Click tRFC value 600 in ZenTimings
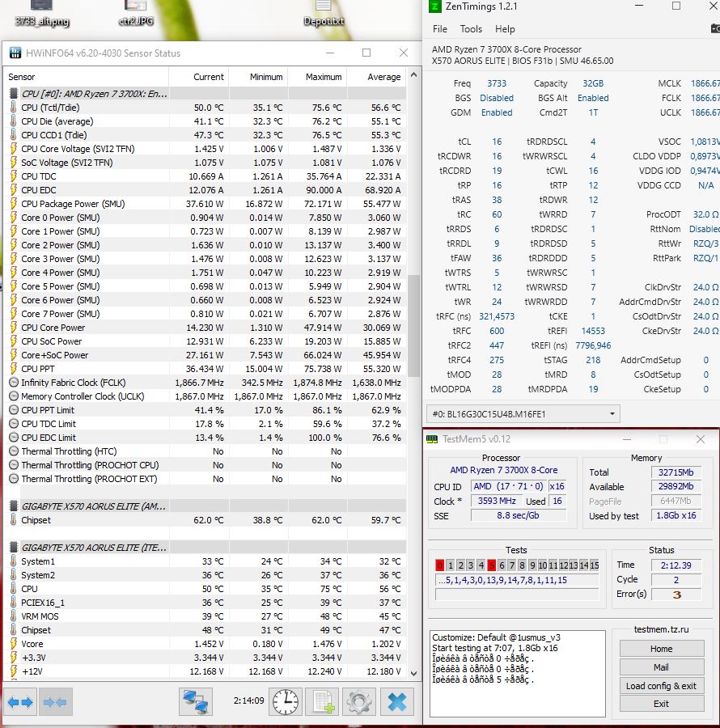The width and height of the screenshot is (720, 728). coord(497,331)
